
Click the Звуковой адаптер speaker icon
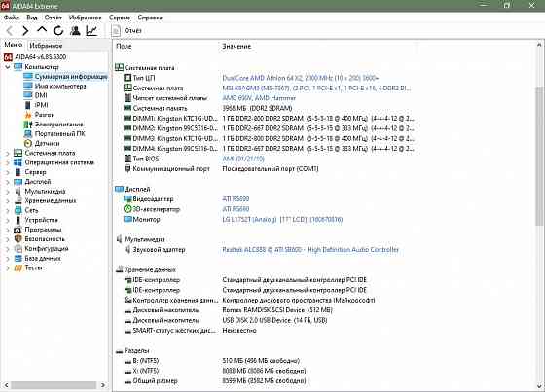[127, 250]
